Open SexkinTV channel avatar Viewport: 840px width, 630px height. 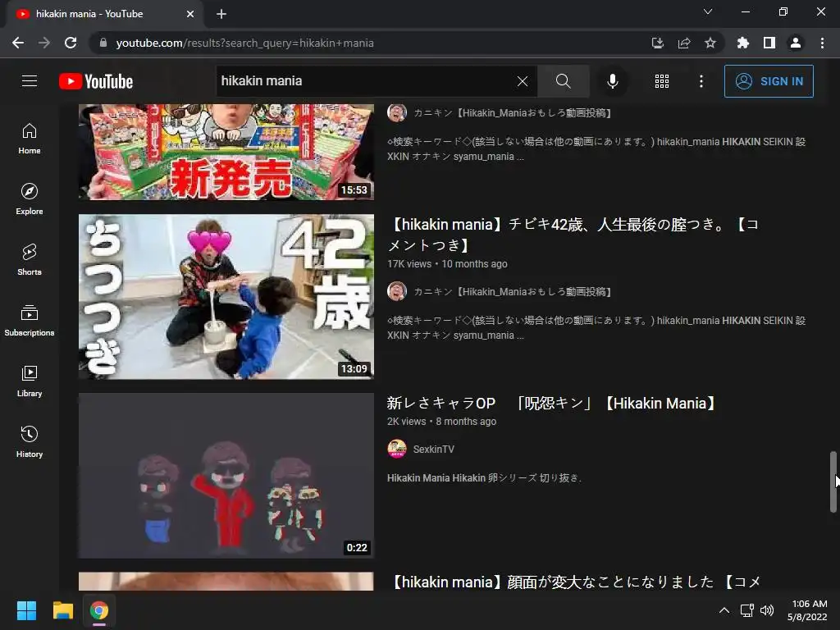pos(397,449)
